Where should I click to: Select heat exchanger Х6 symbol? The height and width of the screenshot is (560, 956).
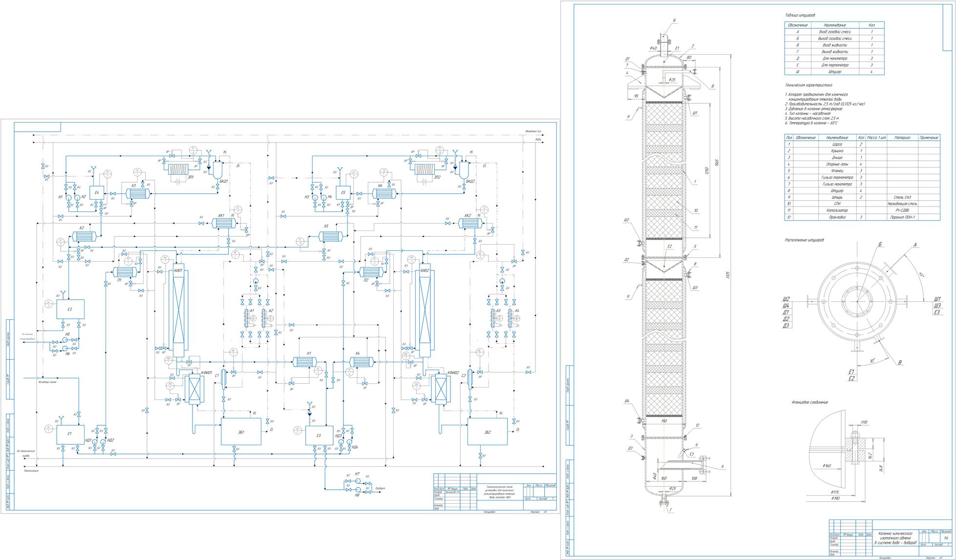385,194
